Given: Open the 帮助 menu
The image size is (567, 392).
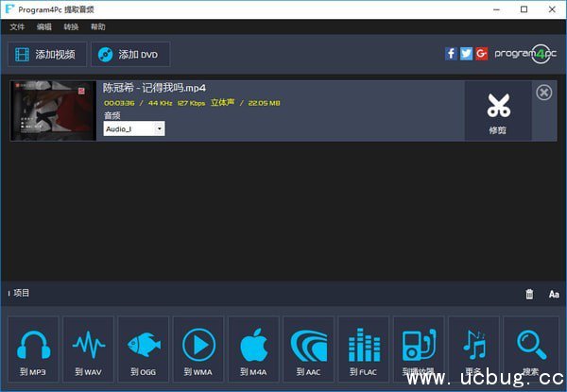Looking at the screenshot, I should coord(98,26).
